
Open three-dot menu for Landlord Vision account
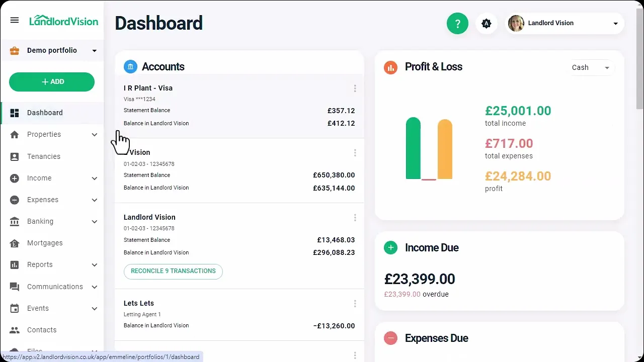(x=355, y=218)
